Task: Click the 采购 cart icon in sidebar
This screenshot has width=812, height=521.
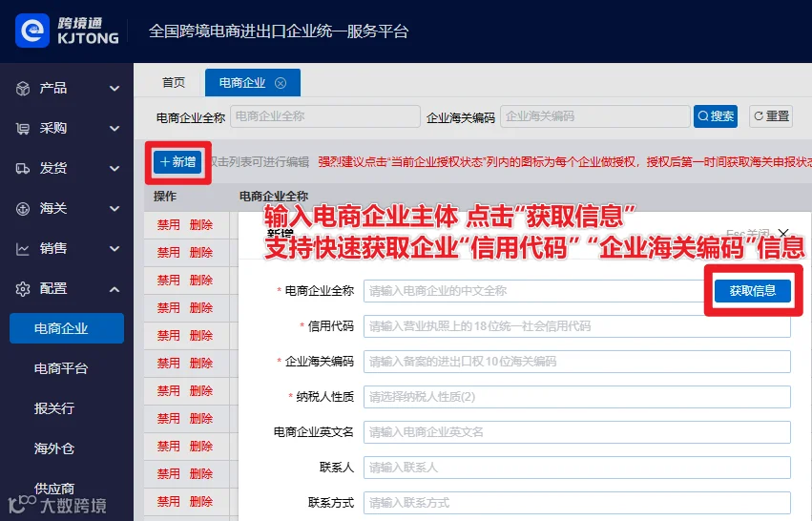Action: pyautogui.click(x=23, y=129)
